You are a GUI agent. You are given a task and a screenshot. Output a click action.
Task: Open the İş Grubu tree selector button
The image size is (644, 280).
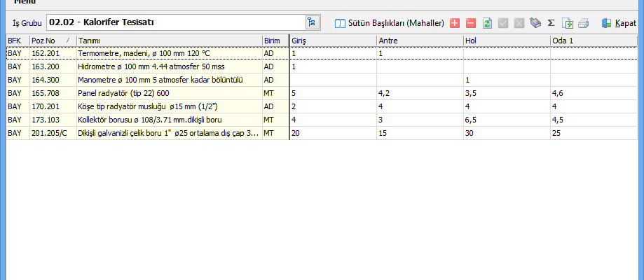click(x=311, y=22)
